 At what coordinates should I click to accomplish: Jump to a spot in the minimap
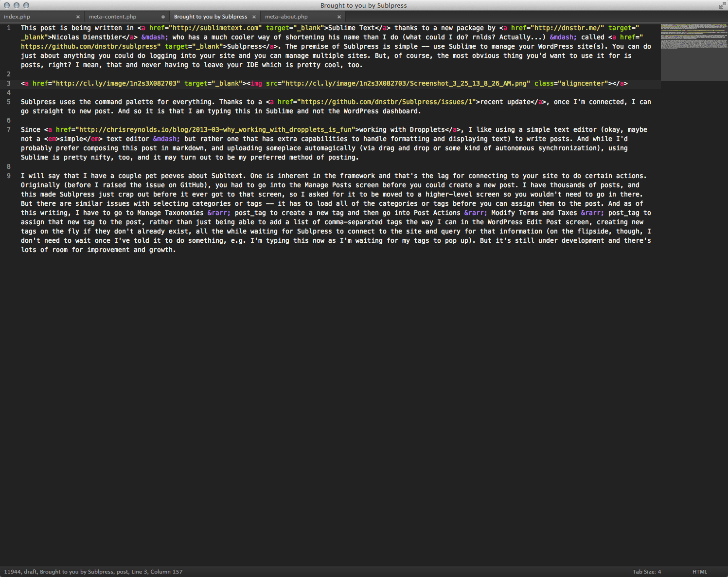[694, 52]
